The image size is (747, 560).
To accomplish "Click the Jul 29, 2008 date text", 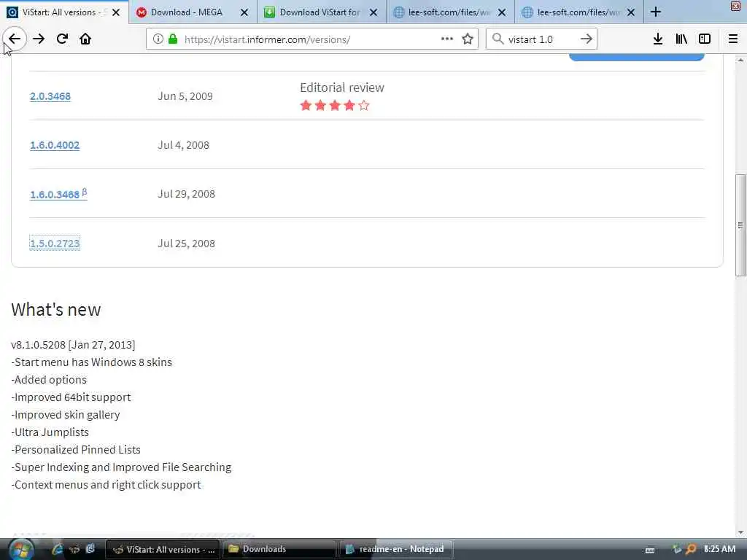I will click(186, 194).
